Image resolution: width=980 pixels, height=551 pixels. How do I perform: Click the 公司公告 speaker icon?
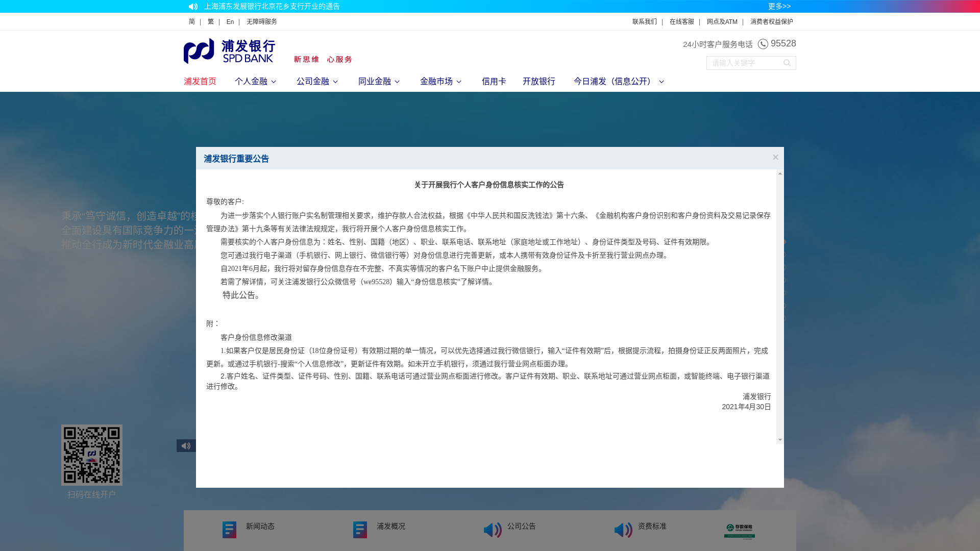493,530
